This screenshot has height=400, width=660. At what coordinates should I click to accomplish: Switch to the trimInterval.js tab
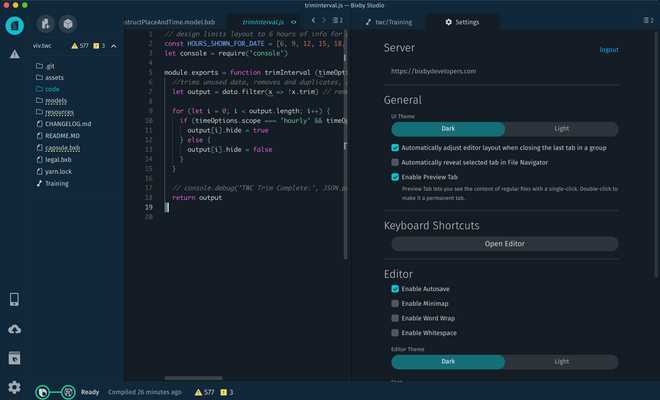[x=263, y=22]
